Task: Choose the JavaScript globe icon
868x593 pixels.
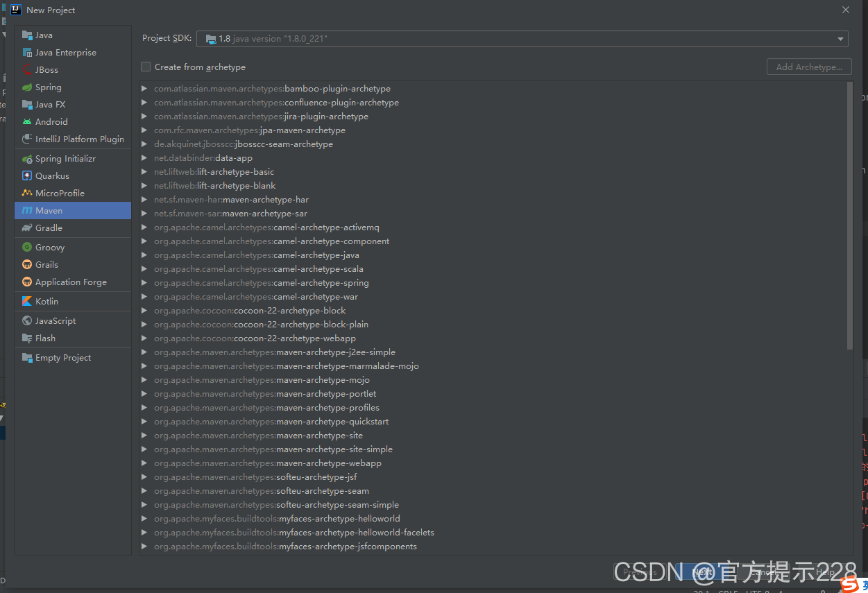Action: pos(27,321)
